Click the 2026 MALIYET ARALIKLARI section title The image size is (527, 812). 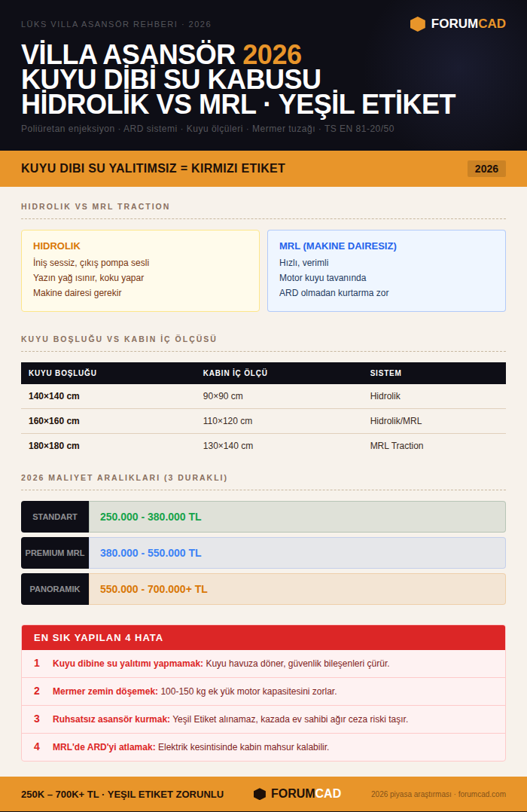coord(124,478)
